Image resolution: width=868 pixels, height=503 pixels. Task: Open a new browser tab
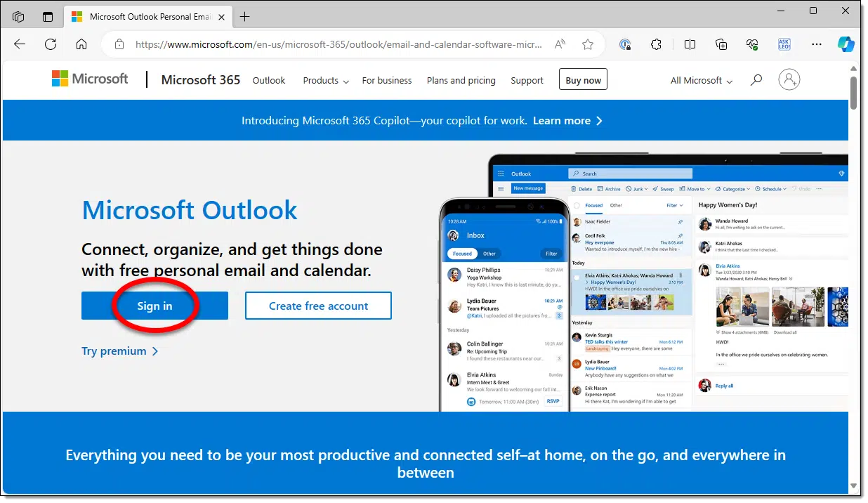244,16
